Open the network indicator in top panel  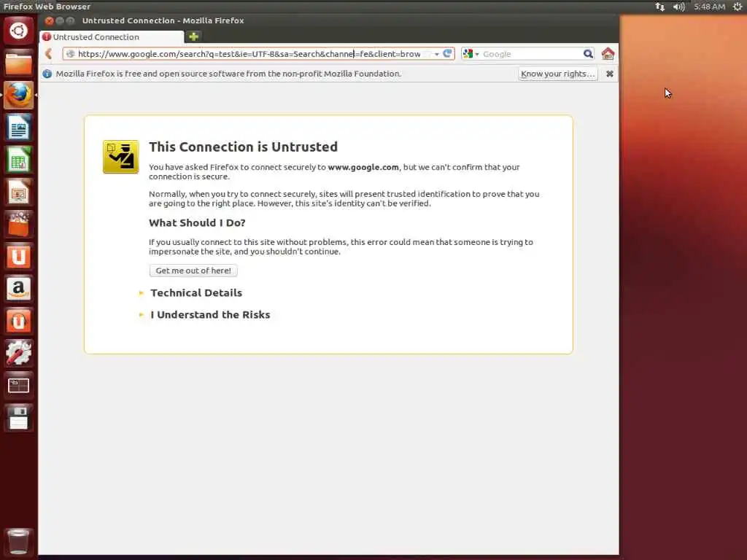[659, 7]
